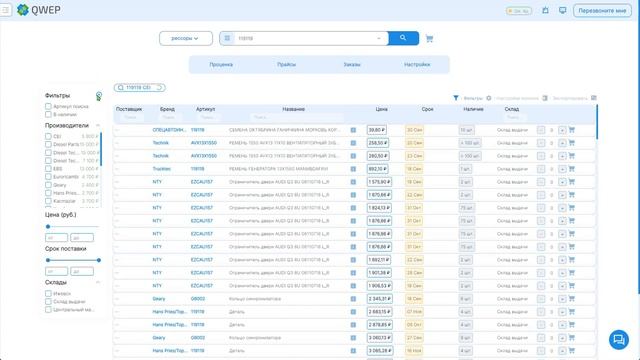
Task: Add 258,50 ₽ row to cart
Action: (x=571, y=143)
